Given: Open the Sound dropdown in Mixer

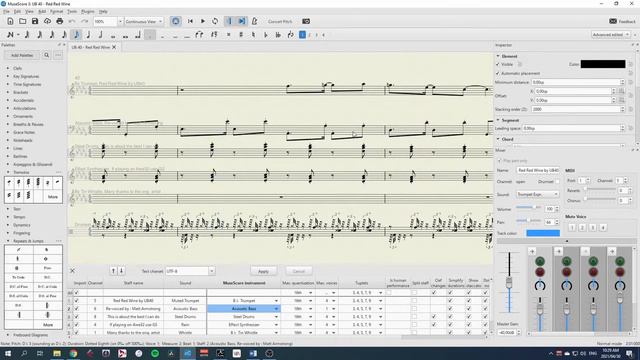Looking at the screenshot, I should click(x=538, y=194).
